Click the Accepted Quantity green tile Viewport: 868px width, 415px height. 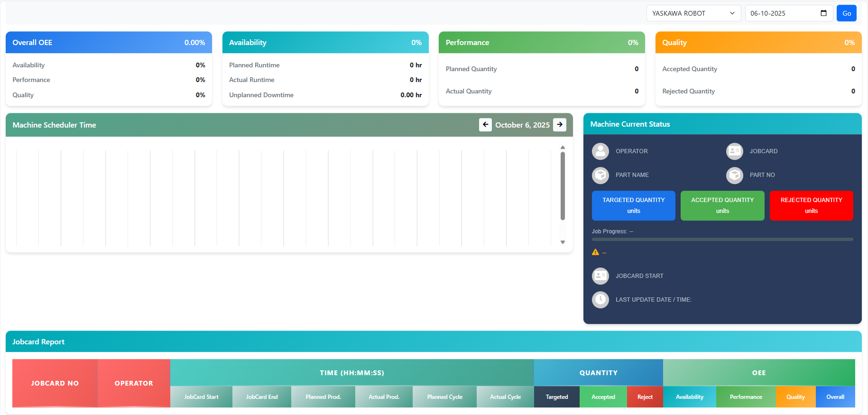722,206
